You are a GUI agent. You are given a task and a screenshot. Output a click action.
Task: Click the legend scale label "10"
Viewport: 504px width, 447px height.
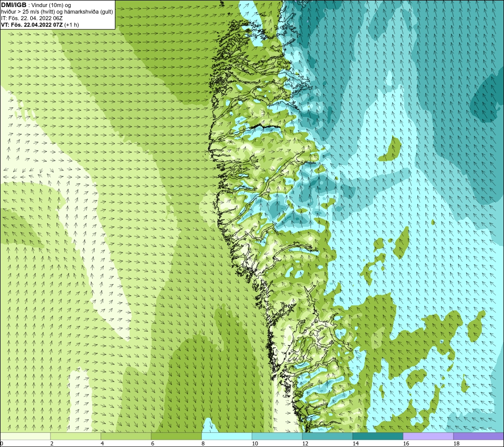pyautogui.click(x=255, y=444)
